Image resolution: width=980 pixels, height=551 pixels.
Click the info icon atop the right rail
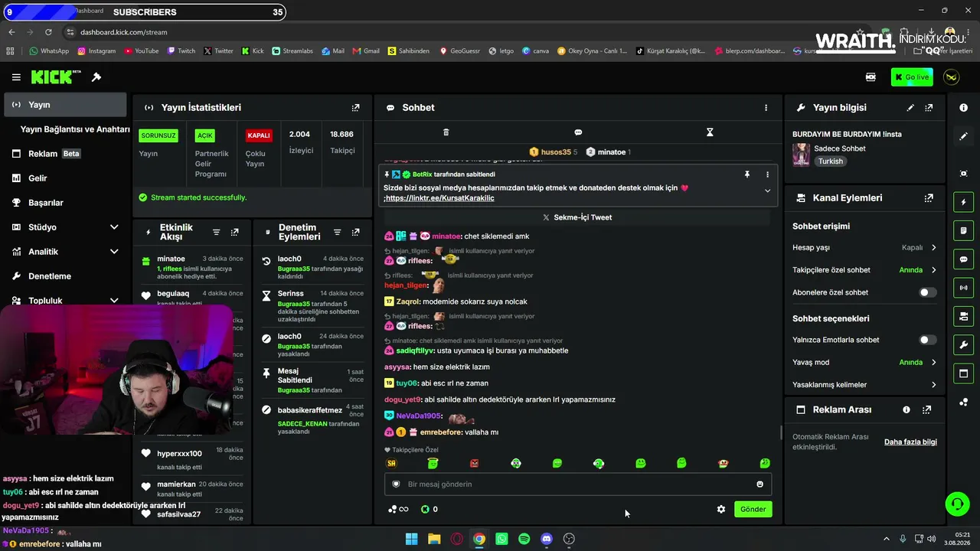coord(963,108)
